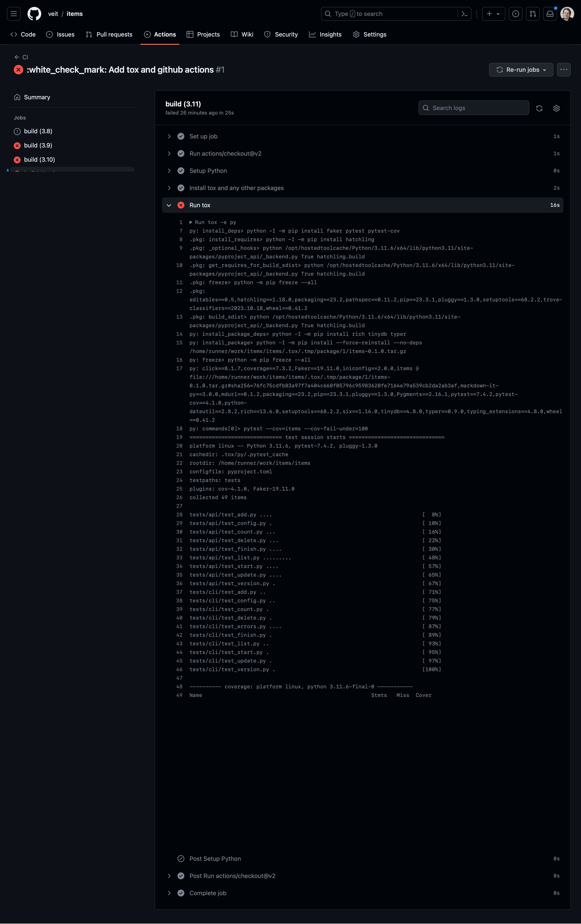Collapse the Run tox step
Screen dimensions: 581x924
click(362, 205)
